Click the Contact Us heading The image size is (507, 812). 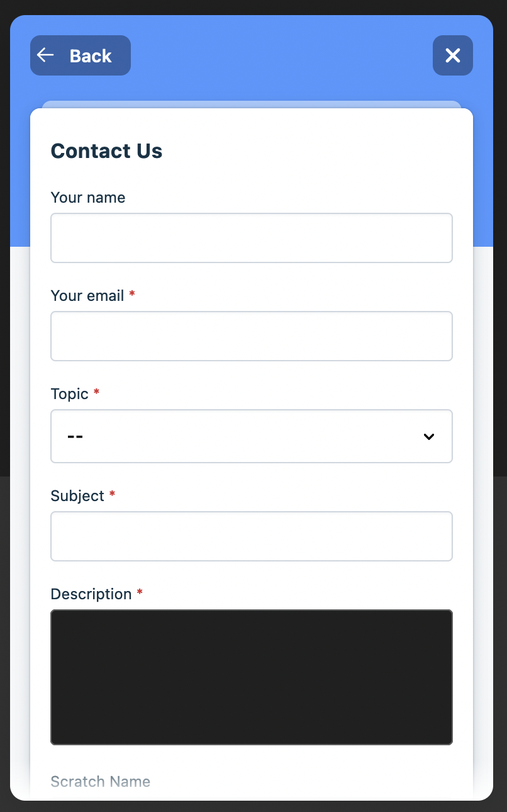point(106,151)
